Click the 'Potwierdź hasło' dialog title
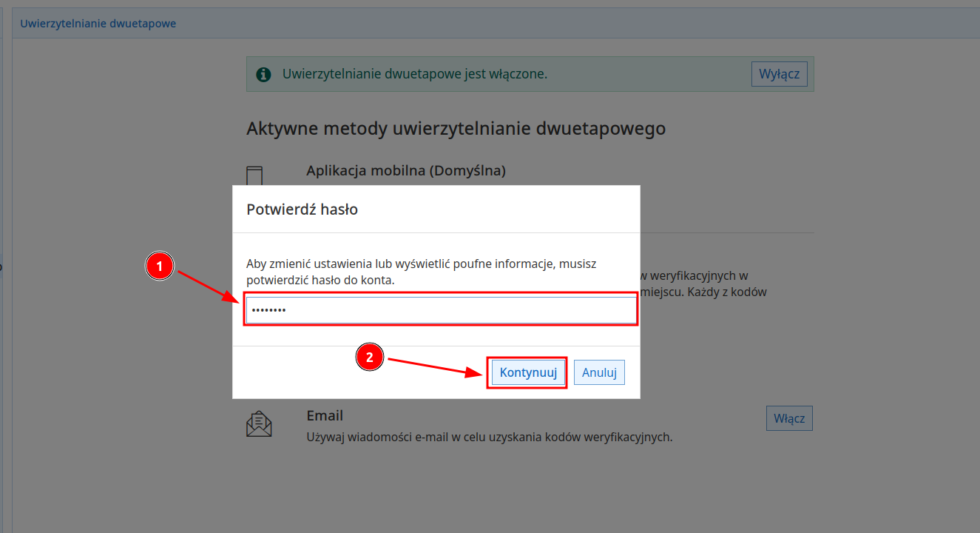This screenshot has width=980, height=533. 302,209
